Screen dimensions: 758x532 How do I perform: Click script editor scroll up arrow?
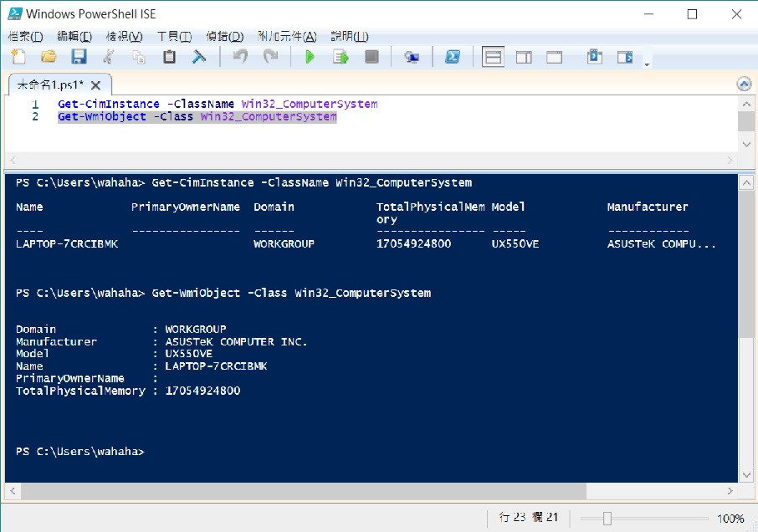(746, 104)
